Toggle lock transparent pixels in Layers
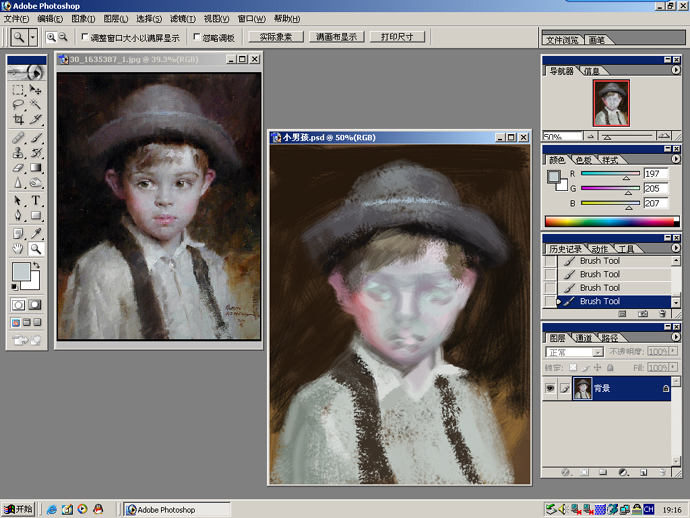 (x=573, y=367)
